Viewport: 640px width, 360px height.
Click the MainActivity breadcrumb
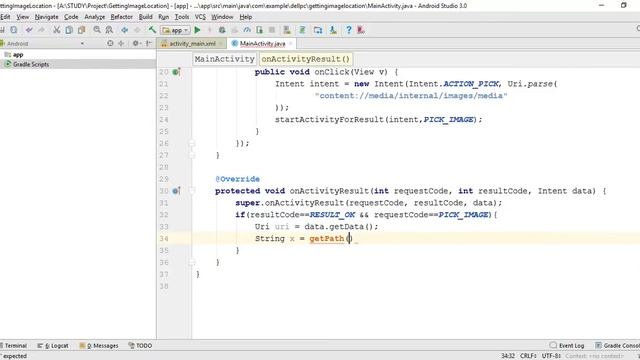[224, 59]
